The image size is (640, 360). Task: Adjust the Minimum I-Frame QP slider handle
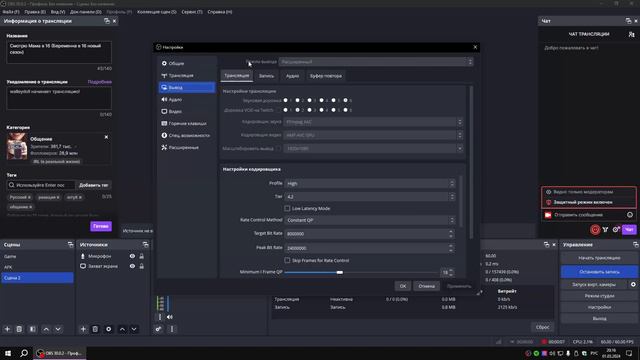[x=340, y=272]
